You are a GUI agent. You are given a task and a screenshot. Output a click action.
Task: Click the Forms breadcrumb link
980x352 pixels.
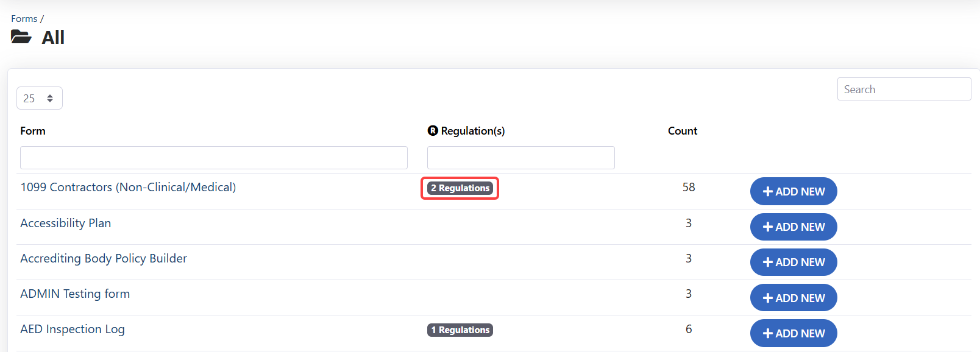[24, 19]
